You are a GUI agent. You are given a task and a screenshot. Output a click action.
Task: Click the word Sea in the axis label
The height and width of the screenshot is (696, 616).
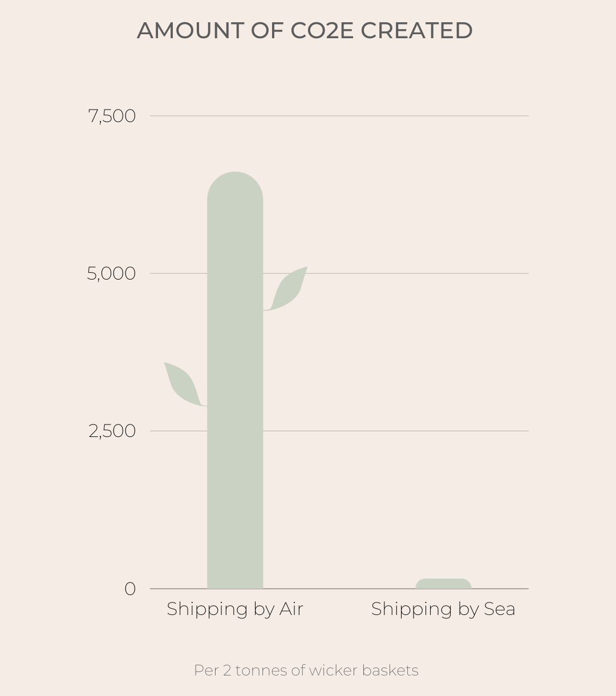point(500,609)
